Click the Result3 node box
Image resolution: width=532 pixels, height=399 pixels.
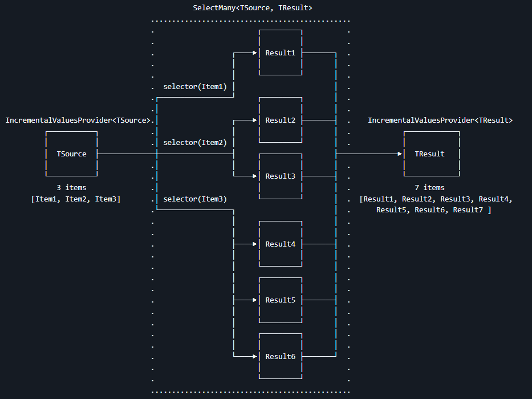click(x=280, y=176)
